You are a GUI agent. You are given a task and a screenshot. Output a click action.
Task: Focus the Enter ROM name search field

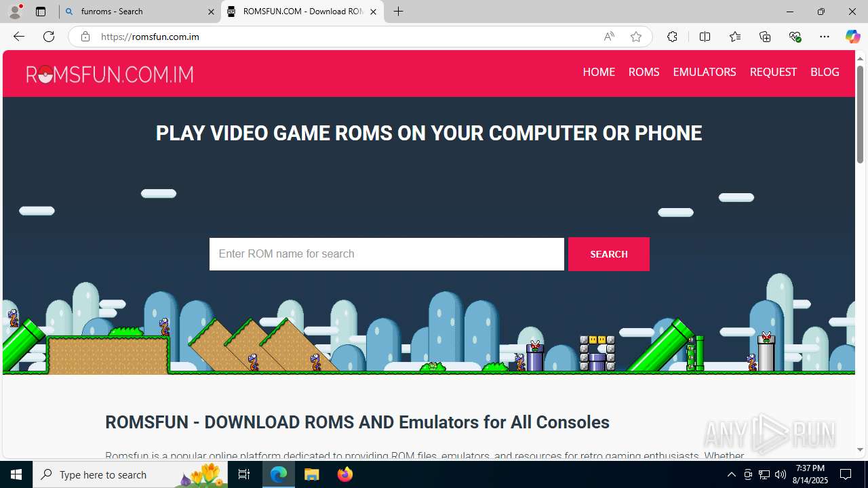point(387,254)
